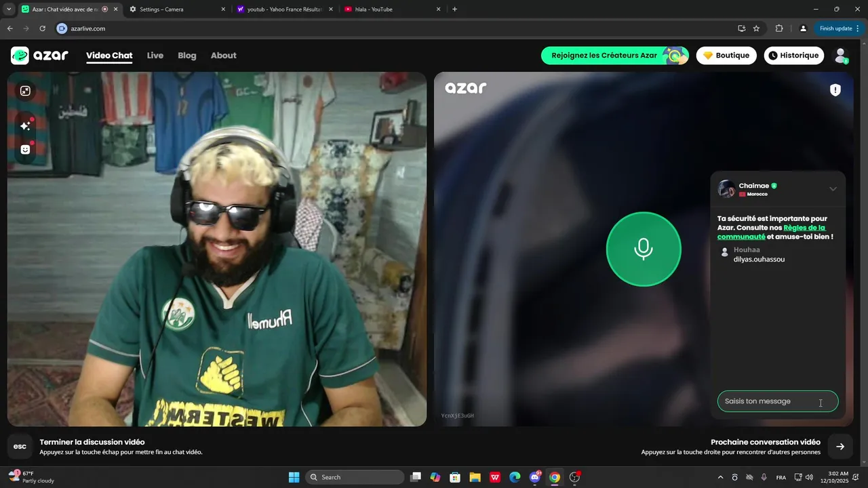Click Rejoignez les Créateurs Azar banner
The height and width of the screenshot is (488, 868).
pyautogui.click(x=614, y=56)
